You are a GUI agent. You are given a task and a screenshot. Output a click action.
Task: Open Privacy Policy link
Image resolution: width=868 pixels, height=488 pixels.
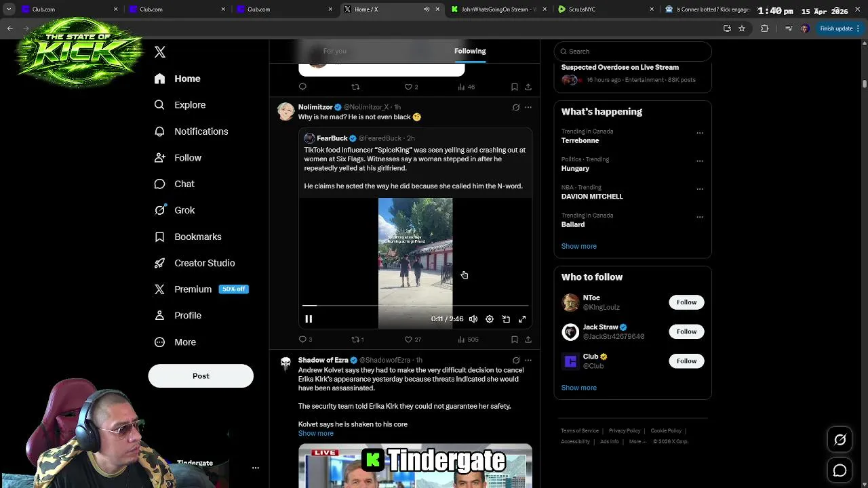[x=625, y=431]
